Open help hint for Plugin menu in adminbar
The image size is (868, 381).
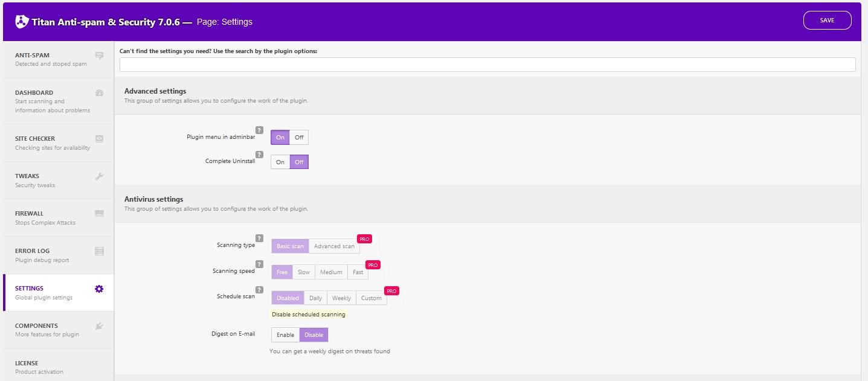259,130
